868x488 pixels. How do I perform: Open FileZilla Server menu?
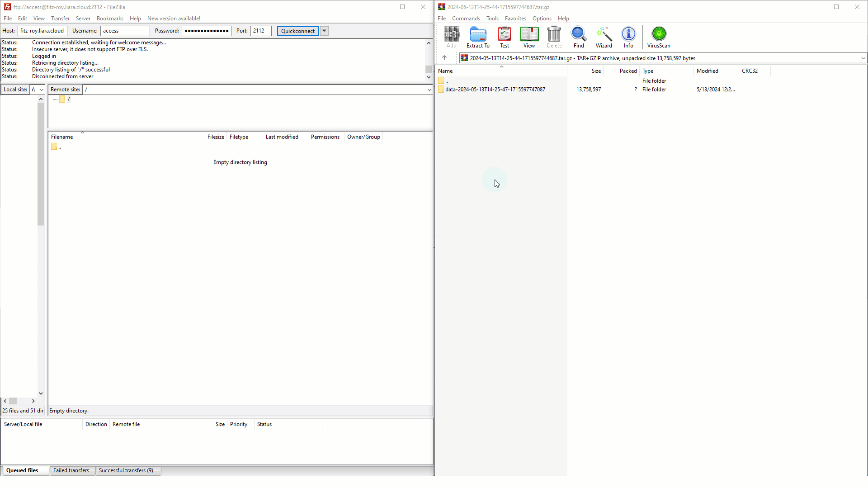point(83,19)
